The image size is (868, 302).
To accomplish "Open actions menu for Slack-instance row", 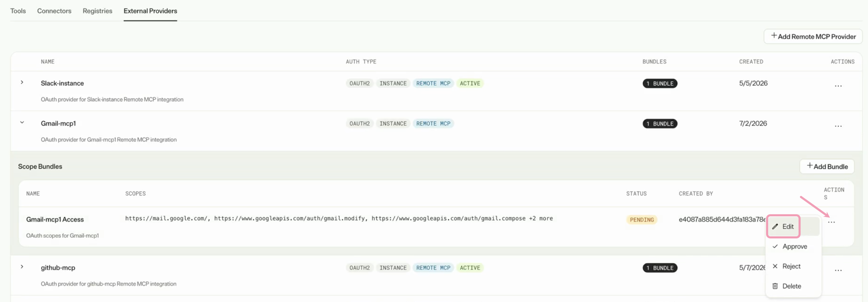I will [x=838, y=85].
